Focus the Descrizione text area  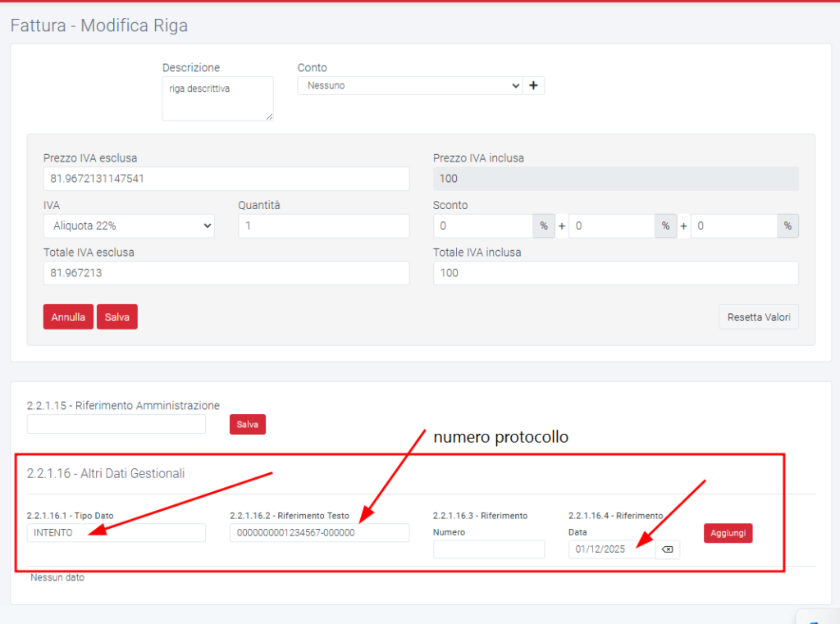tap(217, 98)
